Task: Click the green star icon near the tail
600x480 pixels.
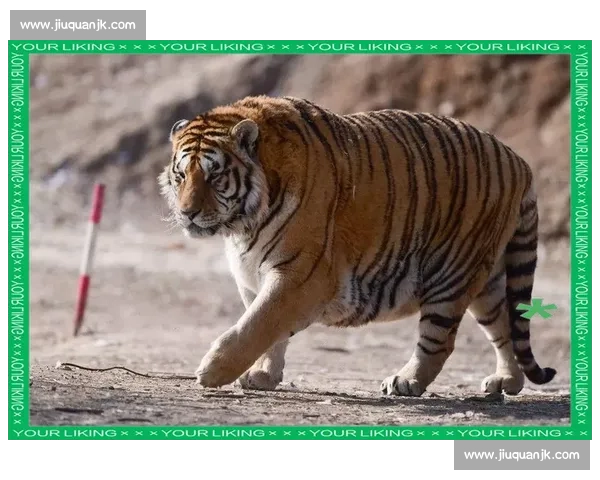Action: click(x=538, y=309)
